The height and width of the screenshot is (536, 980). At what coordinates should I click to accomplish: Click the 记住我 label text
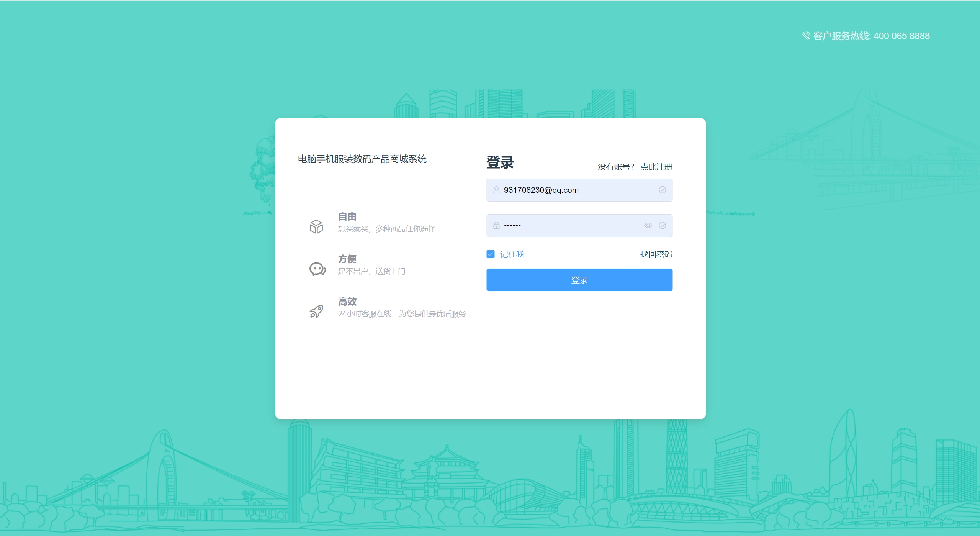click(512, 254)
